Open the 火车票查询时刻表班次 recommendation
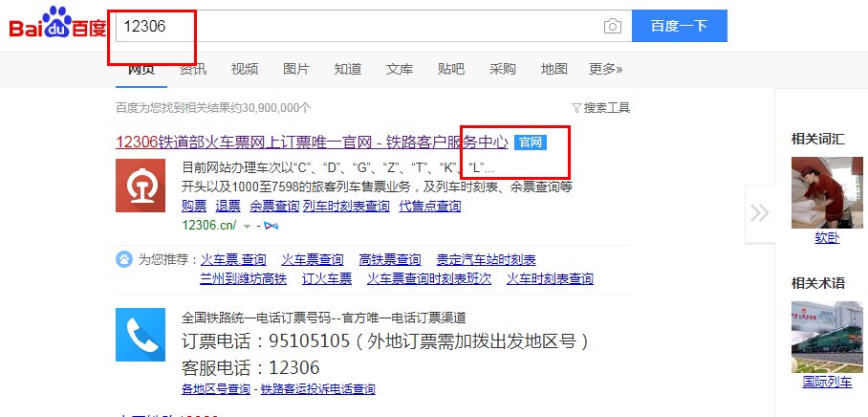 tap(429, 278)
